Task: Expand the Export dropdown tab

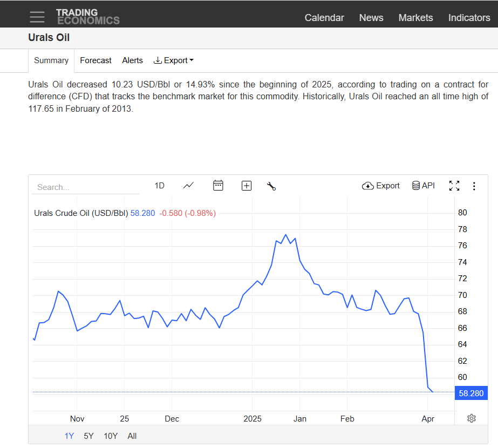Action: 173,60
